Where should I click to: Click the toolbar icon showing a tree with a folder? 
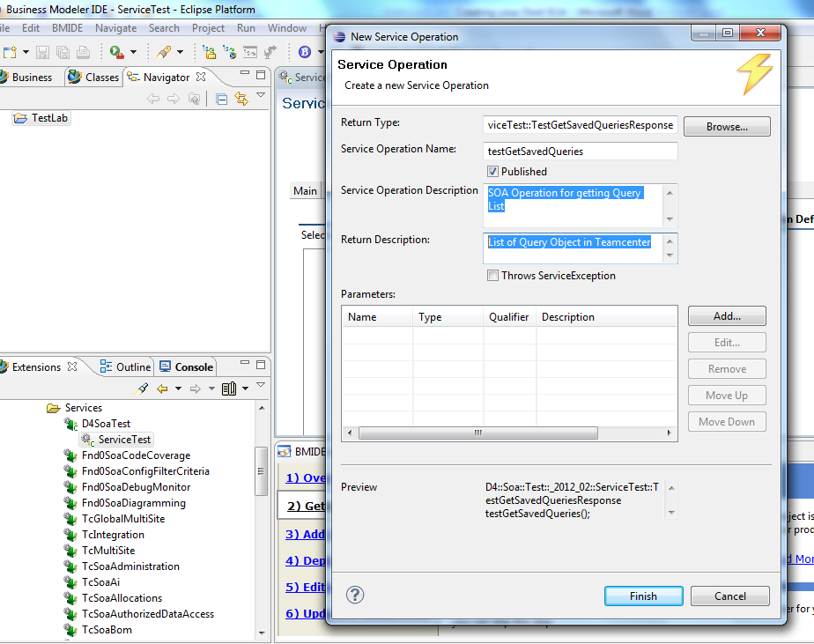209,52
